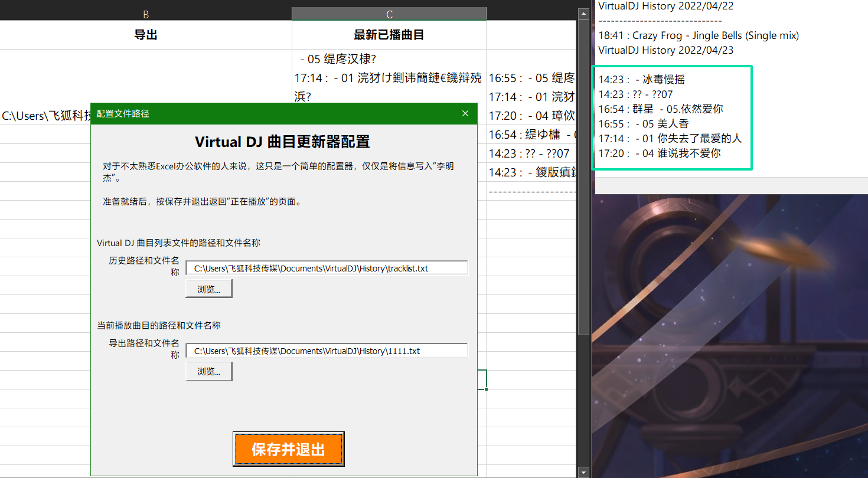Viewport: 868px width, 478px height.
Task: Click the scrollbar down arrow in Excel
Action: 583,472
